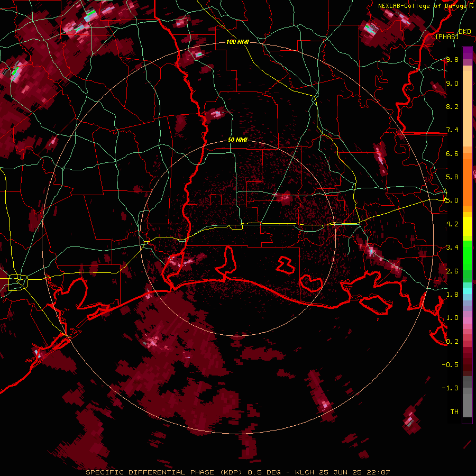The image size is (476, 476).
Task: Click the 3.4 scale value
Action: pyautogui.click(x=452, y=248)
